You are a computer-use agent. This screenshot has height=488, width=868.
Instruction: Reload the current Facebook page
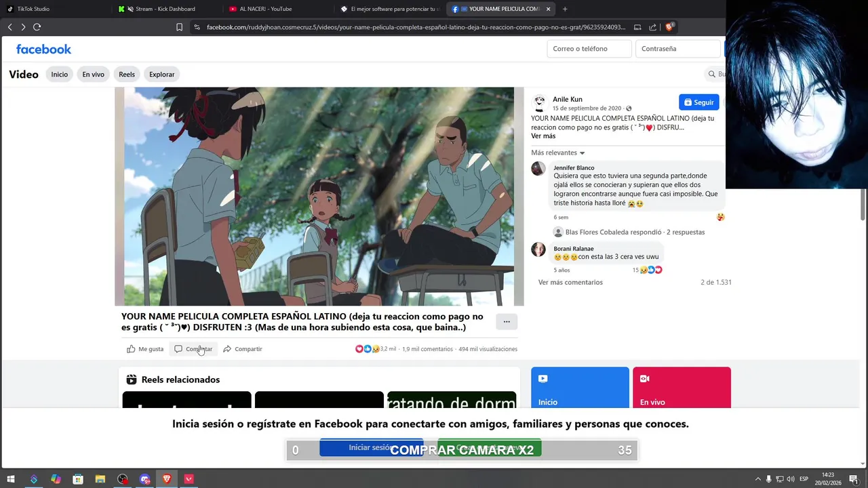click(37, 27)
